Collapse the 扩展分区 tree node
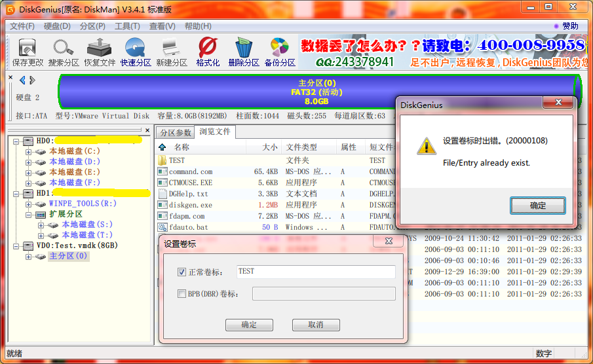Image resolution: width=593 pixels, height=364 pixels. 28,215
